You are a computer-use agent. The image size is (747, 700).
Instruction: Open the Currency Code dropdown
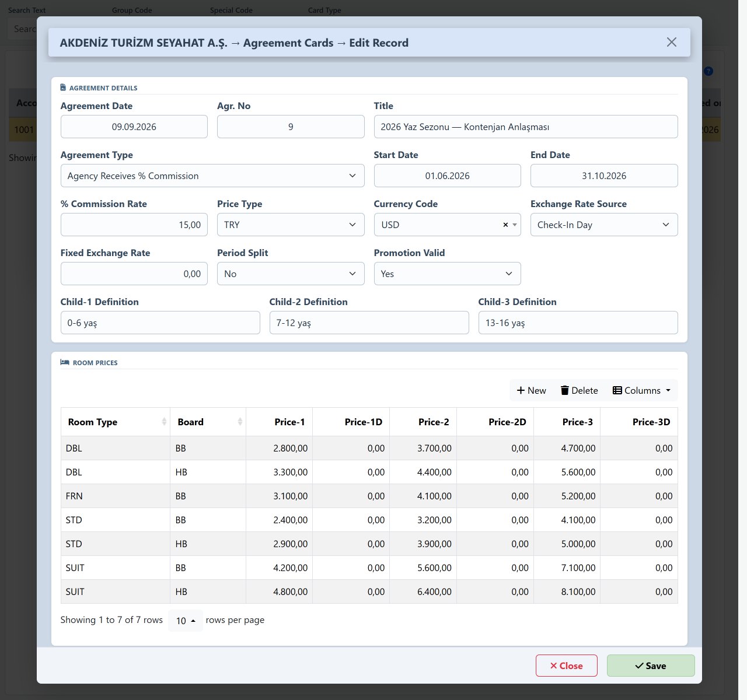coord(448,225)
